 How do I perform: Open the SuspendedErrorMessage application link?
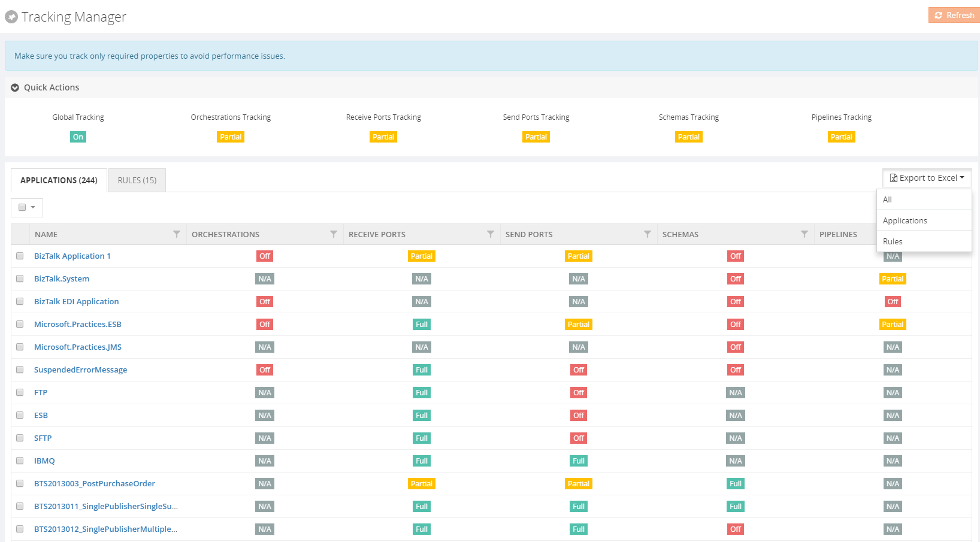80,370
